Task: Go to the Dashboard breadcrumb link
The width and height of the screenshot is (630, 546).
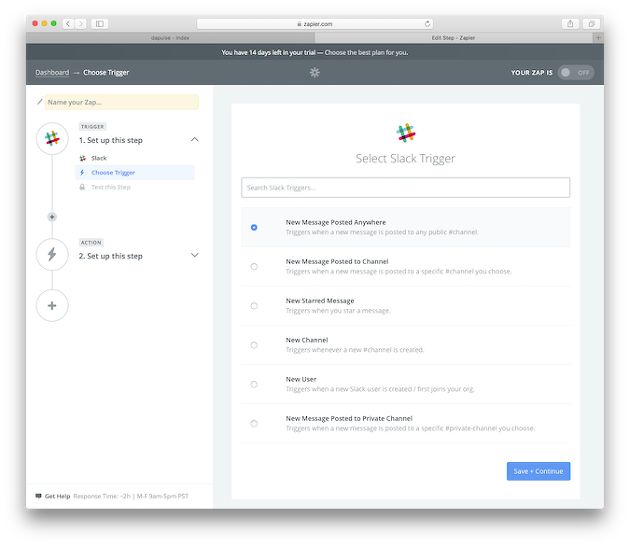Action: [52, 72]
